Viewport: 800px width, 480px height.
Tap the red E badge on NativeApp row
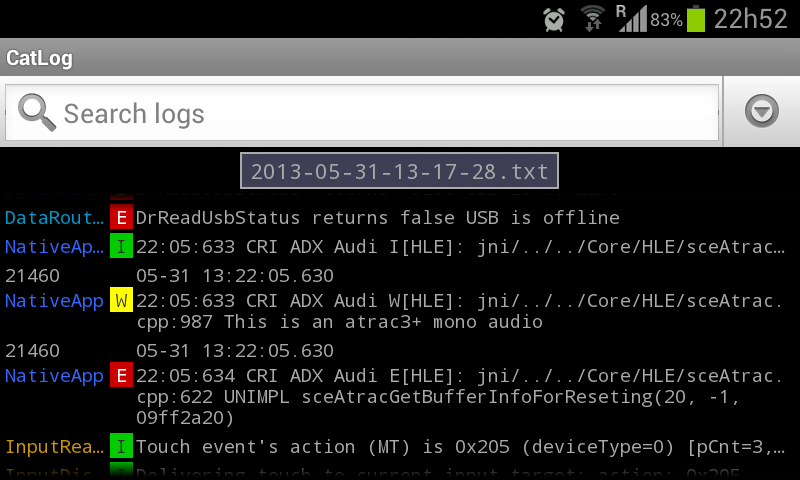click(121, 376)
